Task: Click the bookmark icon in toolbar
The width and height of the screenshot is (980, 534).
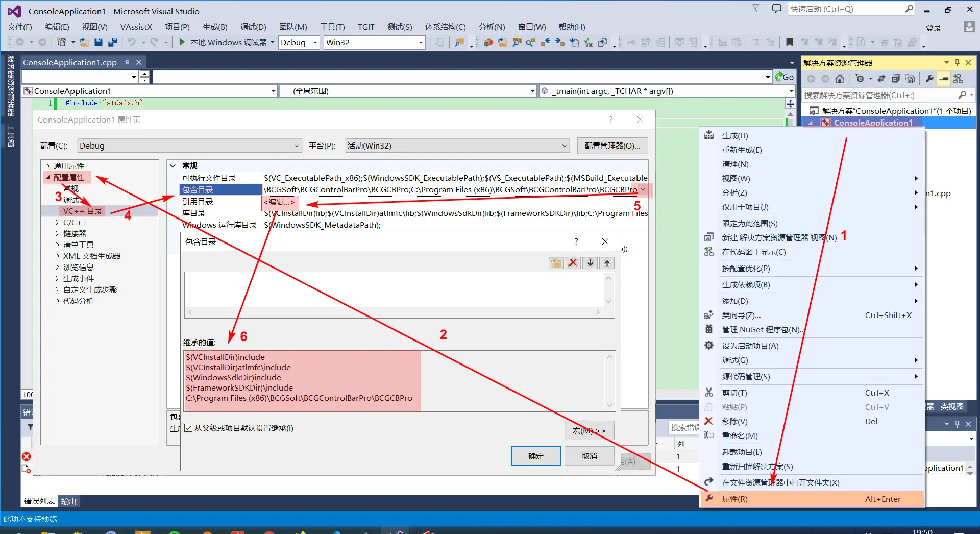Action: [x=789, y=42]
